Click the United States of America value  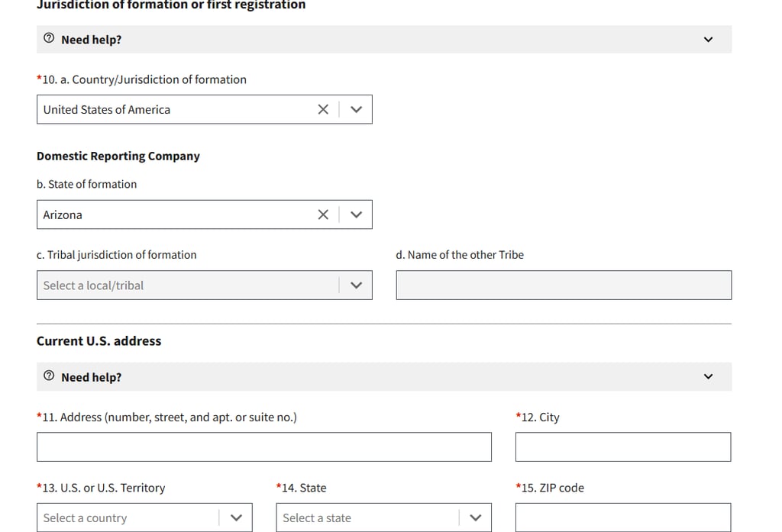107,110
